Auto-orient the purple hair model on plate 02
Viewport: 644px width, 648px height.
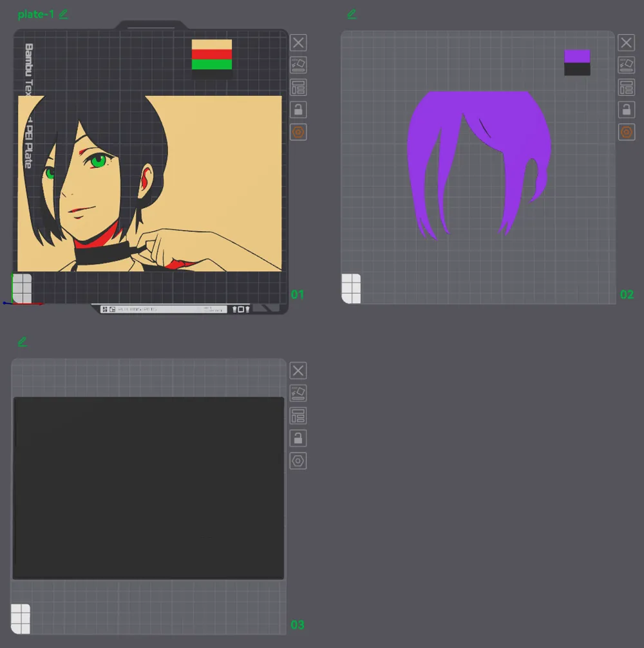[x=627, y=64]
